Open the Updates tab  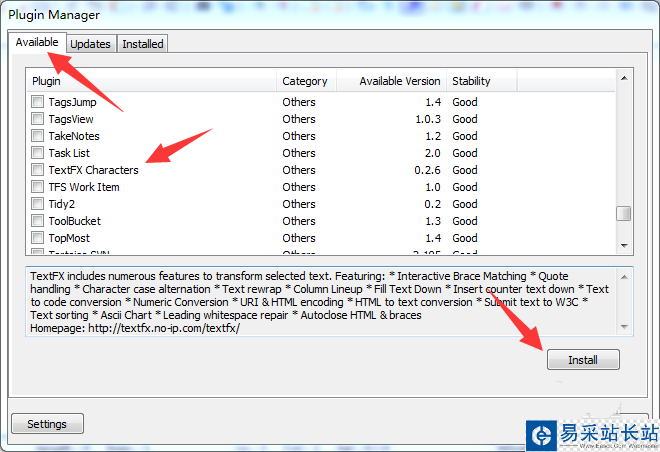point(90,44)
